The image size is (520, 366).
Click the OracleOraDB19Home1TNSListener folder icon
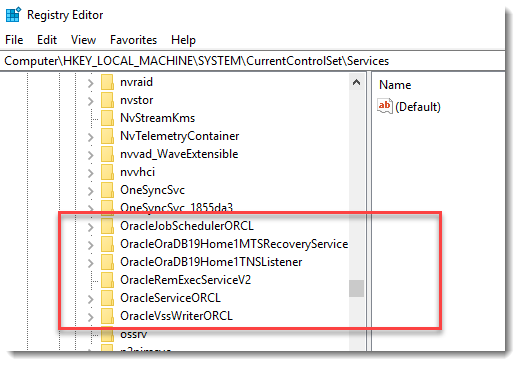pos(107,262)
